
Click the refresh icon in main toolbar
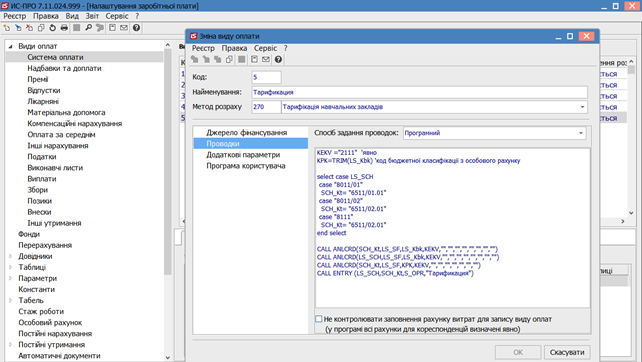point(52,28)
